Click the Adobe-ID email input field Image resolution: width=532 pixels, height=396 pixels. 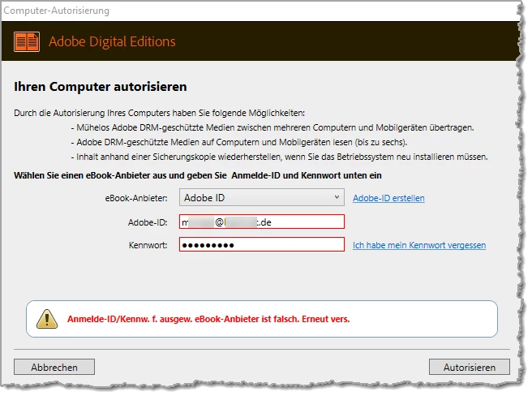[262, 222]
